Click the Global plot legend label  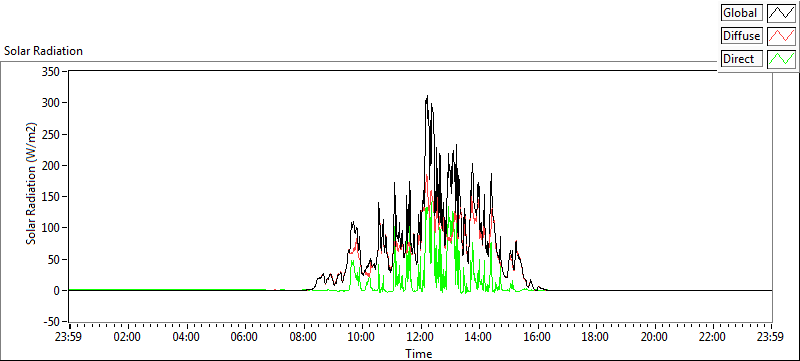click(742, 13)
